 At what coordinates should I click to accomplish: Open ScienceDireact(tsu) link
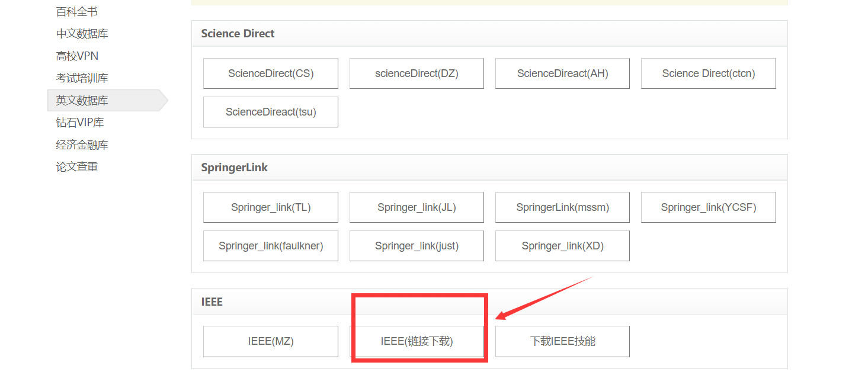(271, 112)
